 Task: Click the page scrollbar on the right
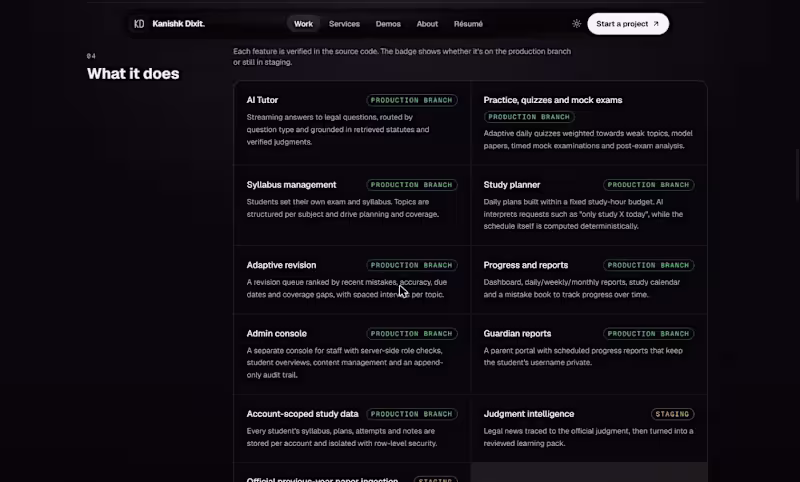(797, 174)
